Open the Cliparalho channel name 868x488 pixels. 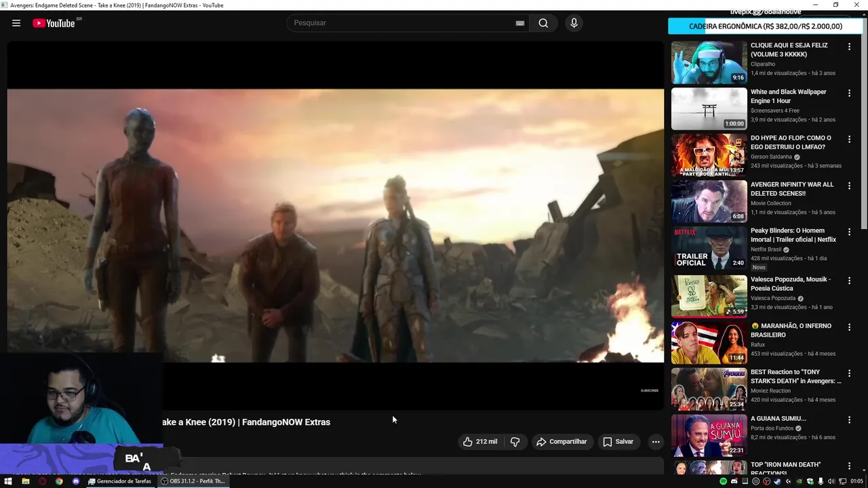coord(763,64)
